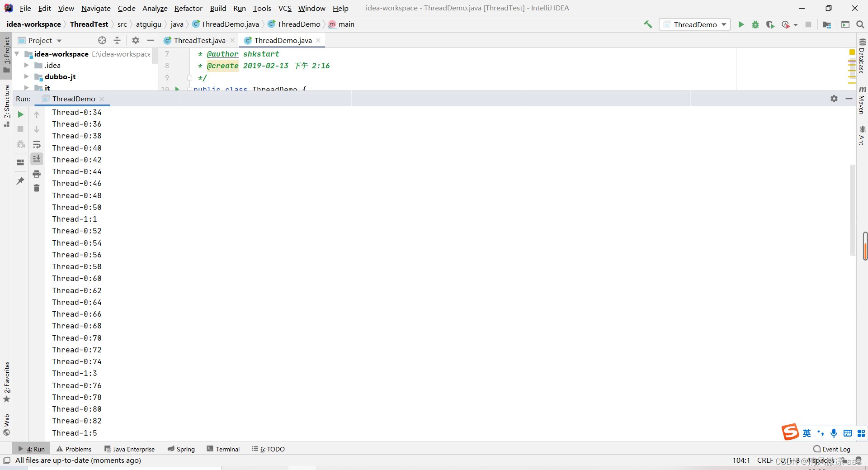Close the ThreadDemo run tab
This screenshot has height=470, width=868.
[102, 99]
